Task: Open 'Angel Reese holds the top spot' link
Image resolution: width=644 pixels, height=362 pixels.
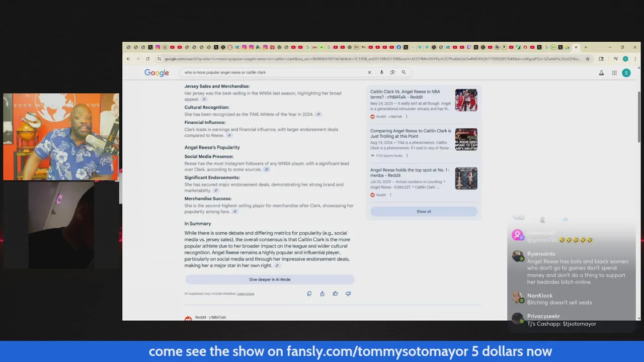Action: 410,173
